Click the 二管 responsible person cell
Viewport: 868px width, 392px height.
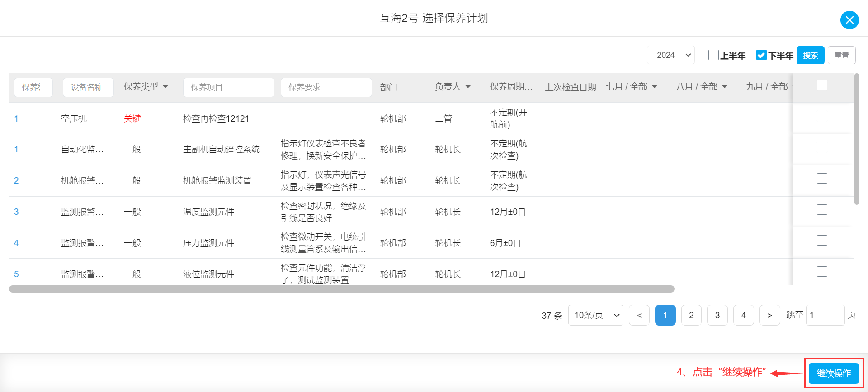tap(443, 118)
